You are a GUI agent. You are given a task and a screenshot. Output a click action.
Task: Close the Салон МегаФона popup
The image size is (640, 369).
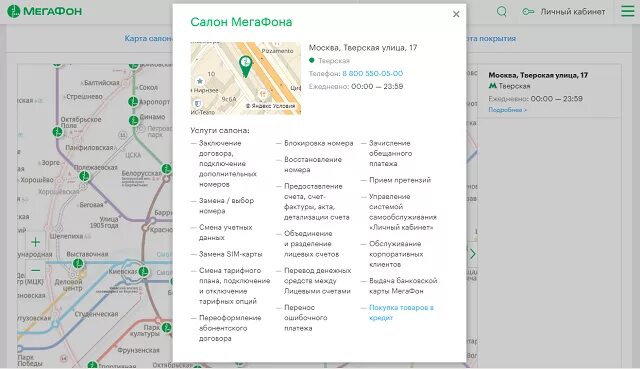tap(456, 14)
